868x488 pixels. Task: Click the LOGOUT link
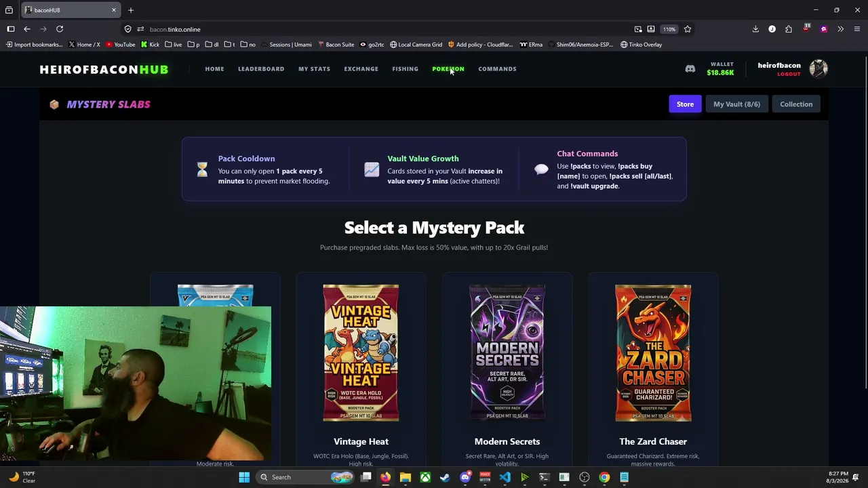coord(789,74)
